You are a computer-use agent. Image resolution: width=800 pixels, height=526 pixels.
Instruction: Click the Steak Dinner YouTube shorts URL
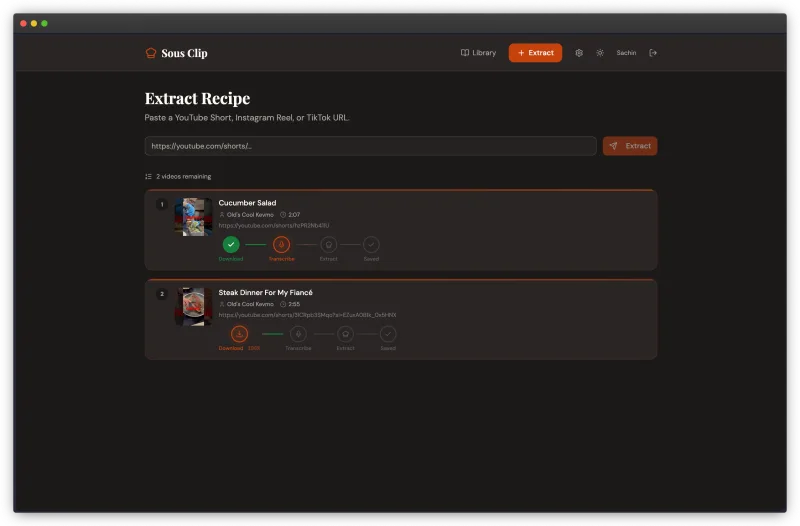pos(307,315)
